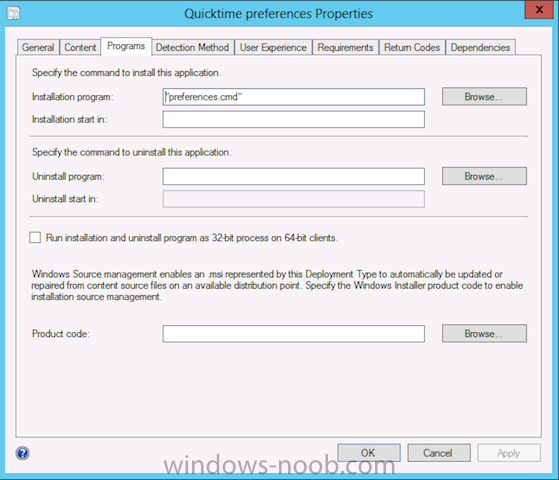Click the 'Installation program:' label
Viewport: 559px width, 480px height.
[72, 97]
